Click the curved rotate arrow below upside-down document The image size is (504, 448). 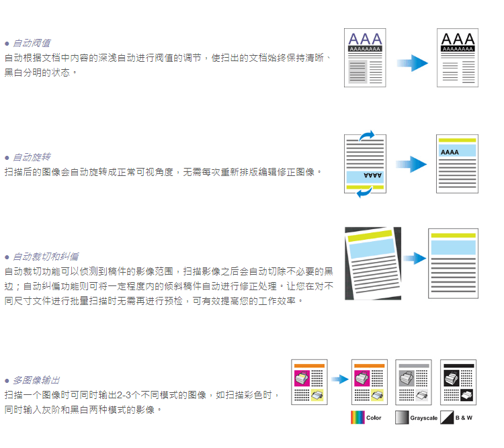coord(364,192)
